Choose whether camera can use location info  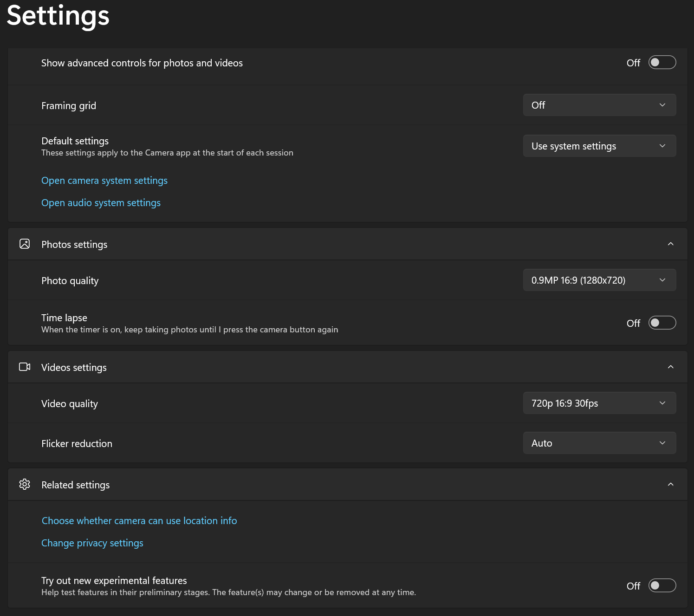139,521
